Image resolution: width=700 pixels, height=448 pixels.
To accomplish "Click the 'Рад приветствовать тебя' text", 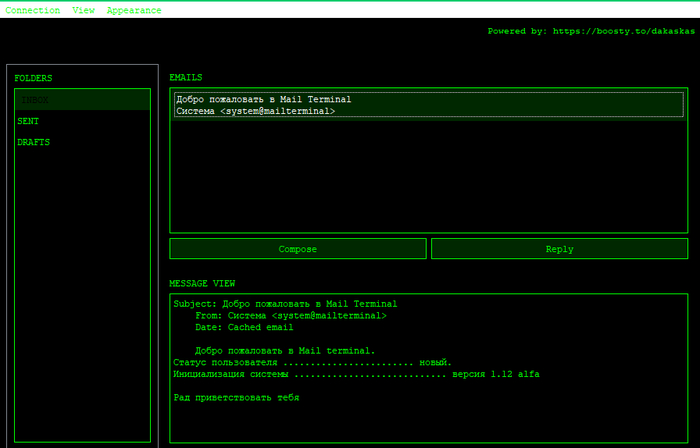I will (x=236, y=398).
